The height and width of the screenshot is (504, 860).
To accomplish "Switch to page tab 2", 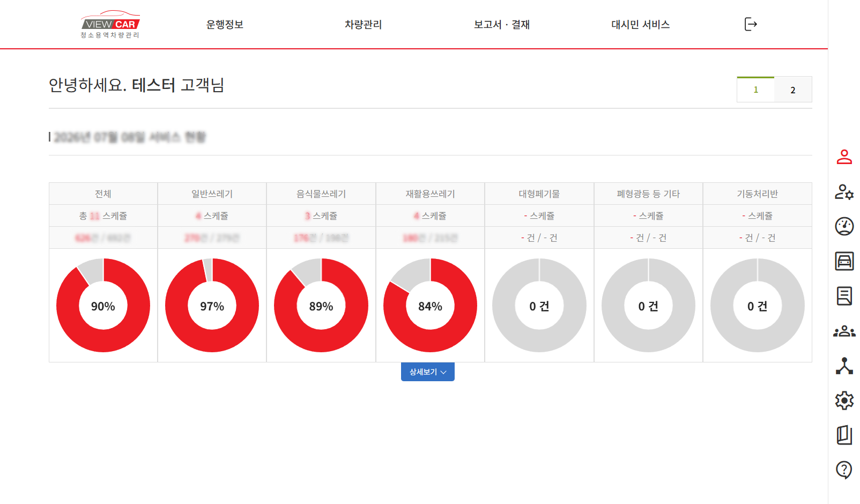I will click(793, 90).
